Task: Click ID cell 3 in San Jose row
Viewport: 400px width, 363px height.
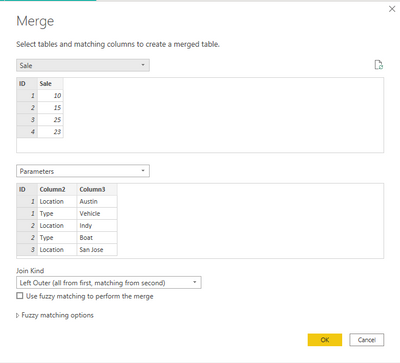Action: 27,249
